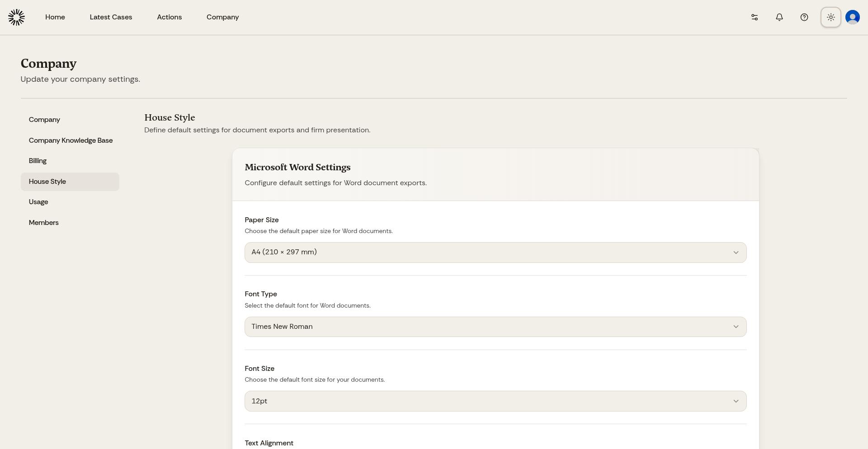
Task: Open the Usage section
Action: (38, 202)
